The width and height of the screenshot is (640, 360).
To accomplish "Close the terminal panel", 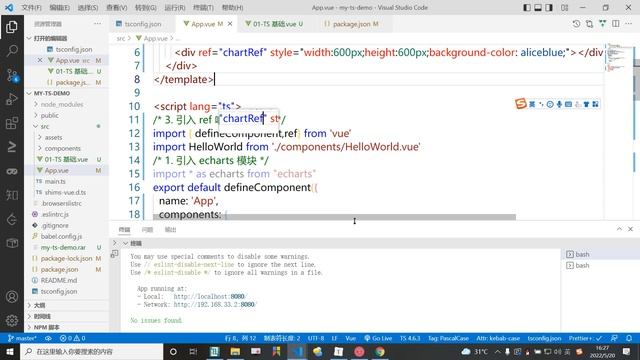I will pos(630,229).
